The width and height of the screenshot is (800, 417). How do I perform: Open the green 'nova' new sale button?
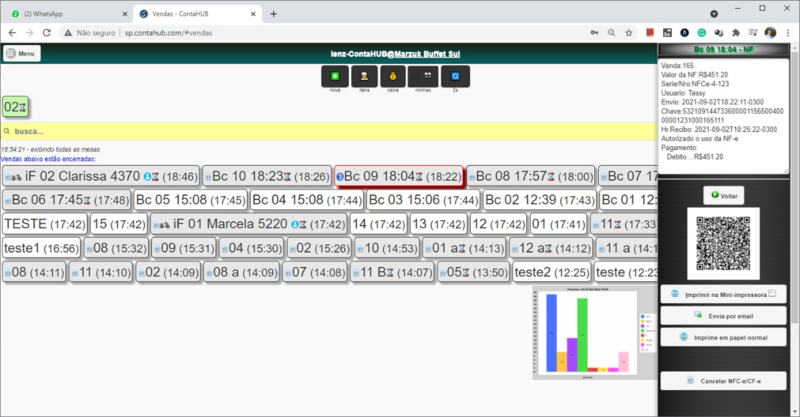click(335, 76)
